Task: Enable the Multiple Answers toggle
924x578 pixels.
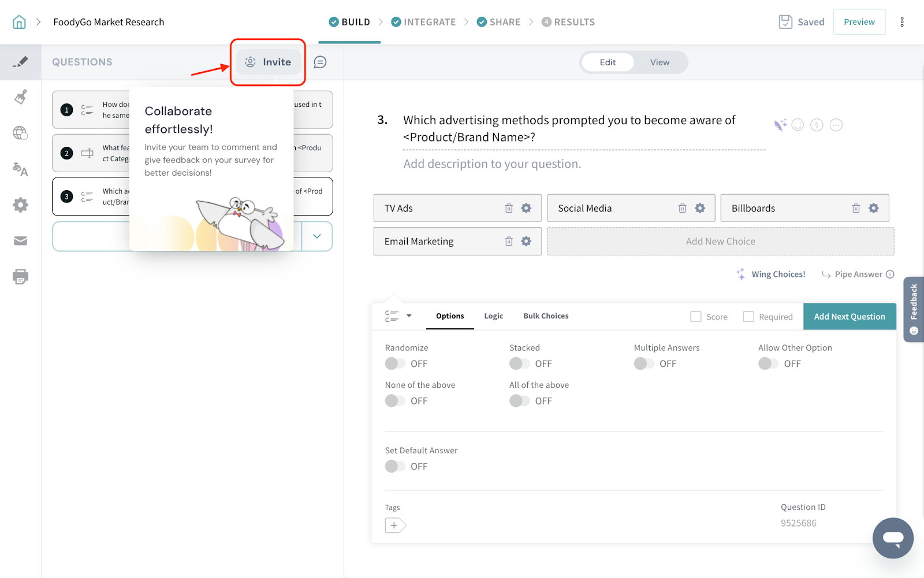Action: point(644,364)
